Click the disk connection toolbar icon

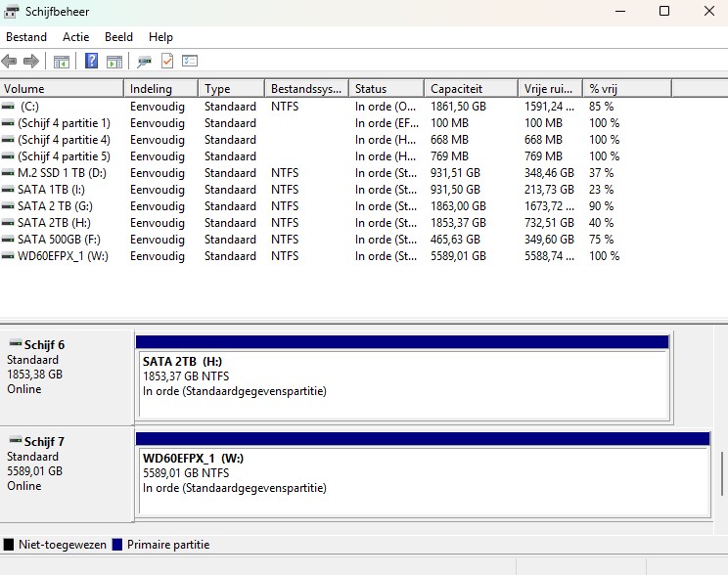(x=144, y=62)
